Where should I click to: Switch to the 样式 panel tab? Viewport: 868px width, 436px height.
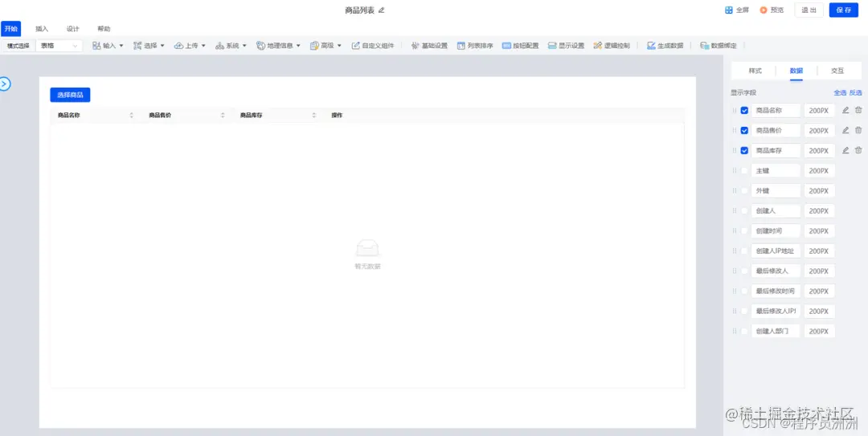tap(755, 71)
